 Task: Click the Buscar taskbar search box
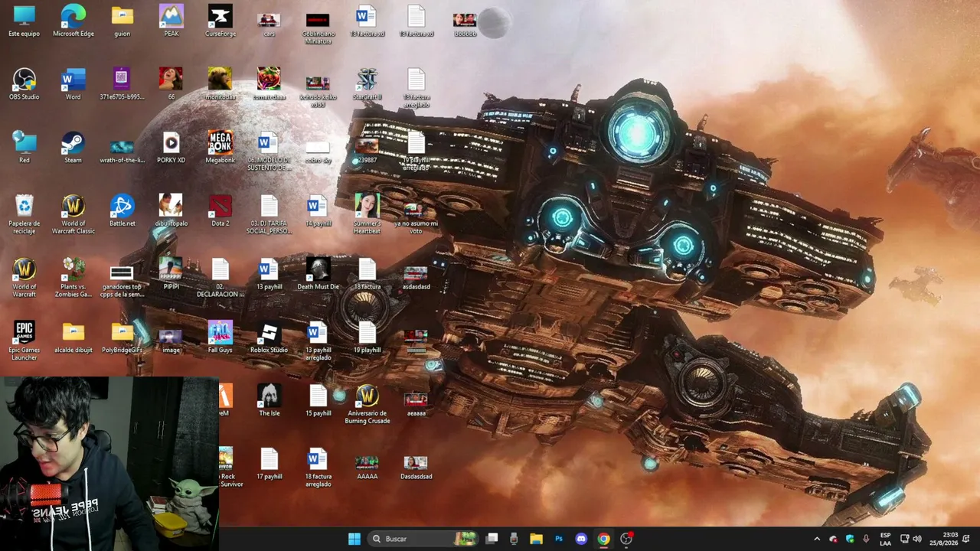tap(423, 539)
